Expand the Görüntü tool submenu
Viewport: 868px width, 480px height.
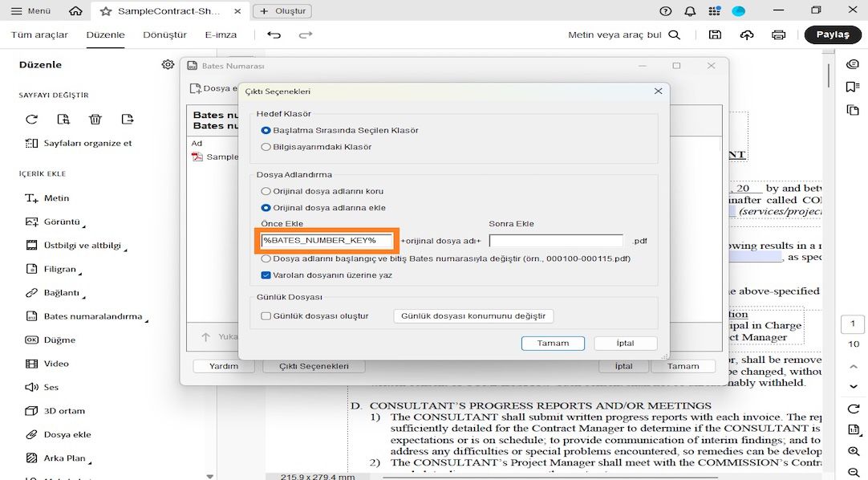[x=84, y=226]
